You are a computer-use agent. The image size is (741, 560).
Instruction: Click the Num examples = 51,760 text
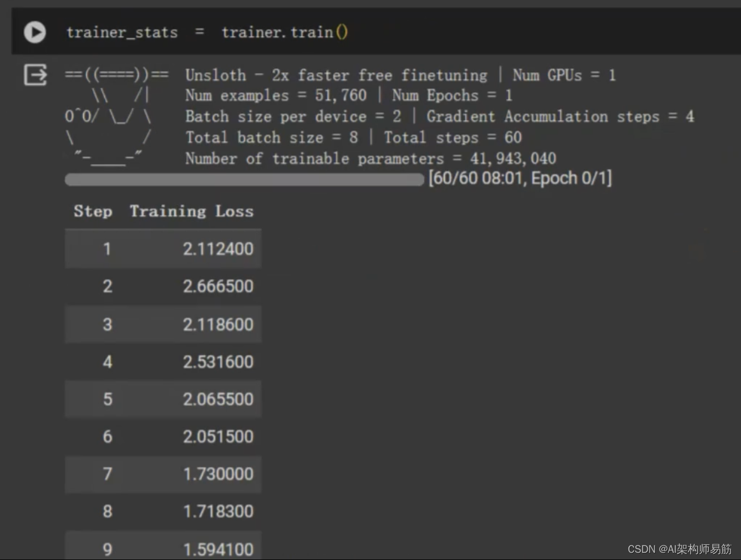click(x=276, y=95)
